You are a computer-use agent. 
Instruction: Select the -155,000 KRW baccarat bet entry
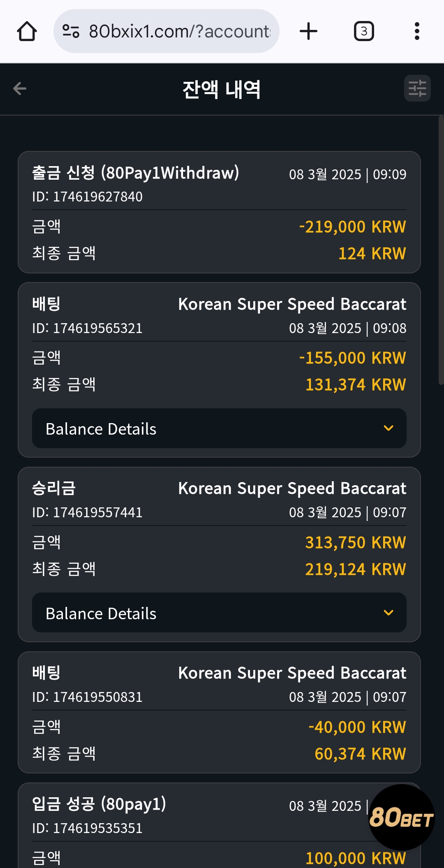[219, 370]
